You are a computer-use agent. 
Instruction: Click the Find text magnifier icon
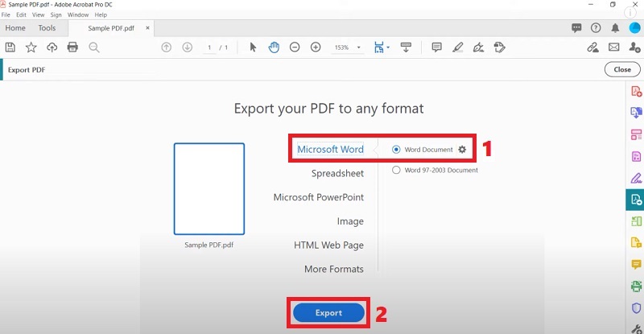click(x=94, y=47)
